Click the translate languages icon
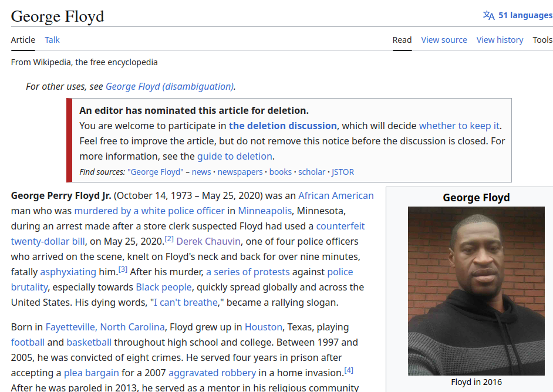The height and width of the screenshot is (392, 553). click(x=488, y=15)
